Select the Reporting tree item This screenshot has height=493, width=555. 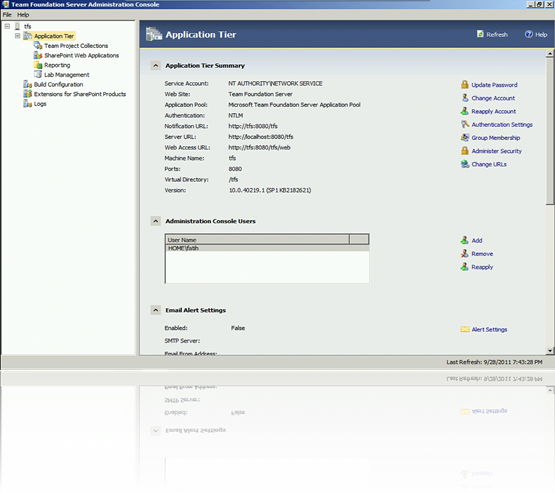[x=57, y=65]
